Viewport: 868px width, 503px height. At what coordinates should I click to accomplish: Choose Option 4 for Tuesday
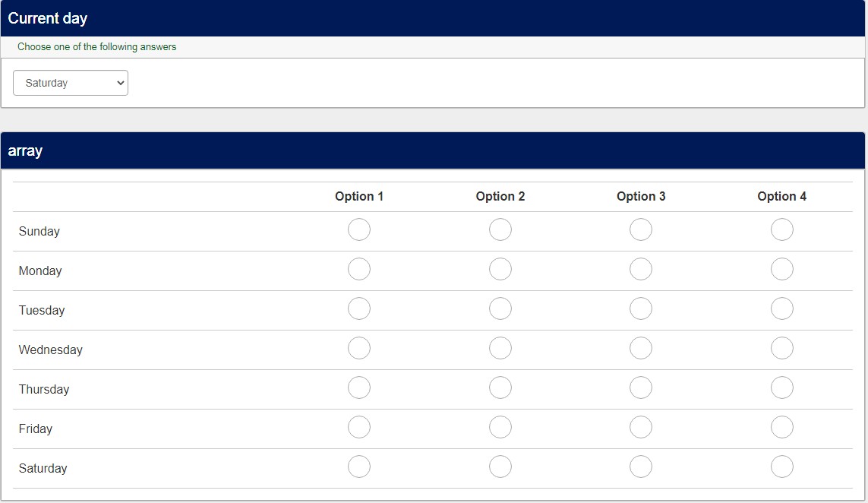point(782,308)
